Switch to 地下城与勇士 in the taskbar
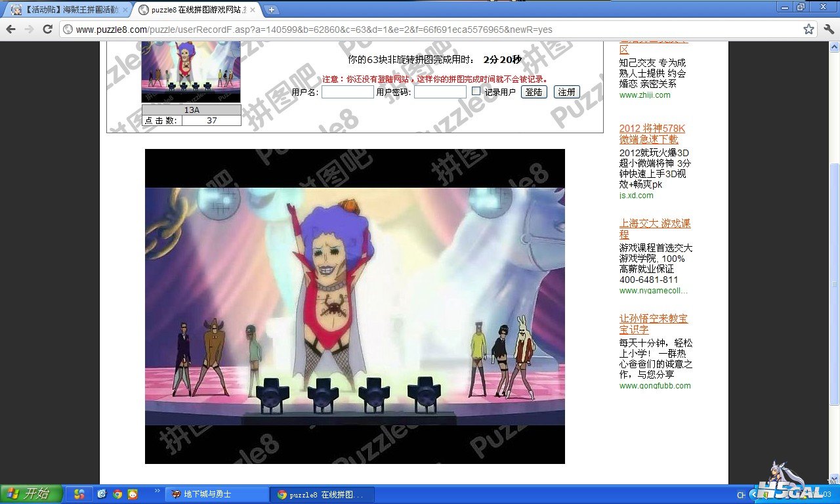840x504 pixels. pos(217,494)
